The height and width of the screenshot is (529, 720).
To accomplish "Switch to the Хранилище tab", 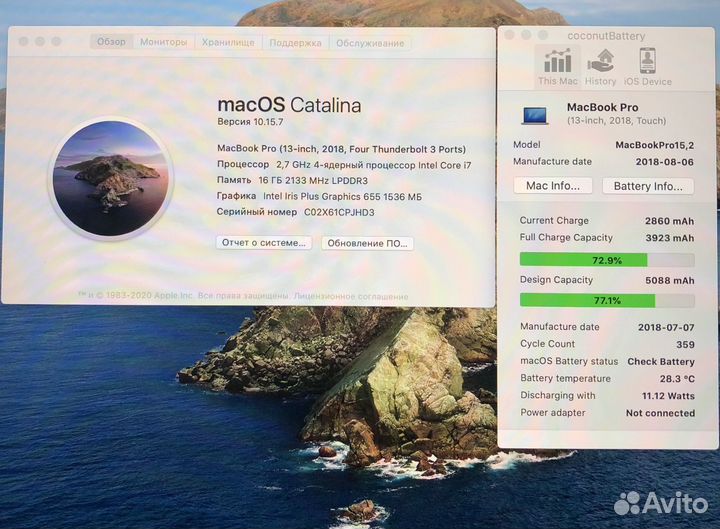I will [228, 43].
